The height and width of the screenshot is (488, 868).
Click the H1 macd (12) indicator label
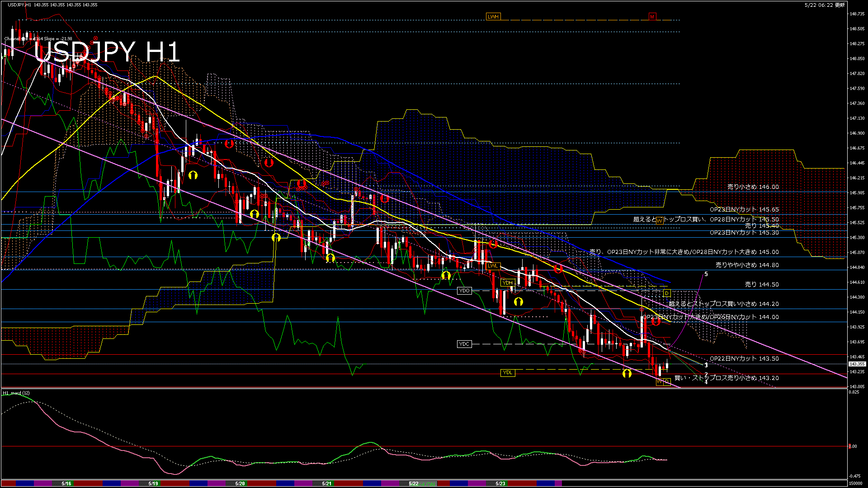pyautogui.click(x=16, y=393)
